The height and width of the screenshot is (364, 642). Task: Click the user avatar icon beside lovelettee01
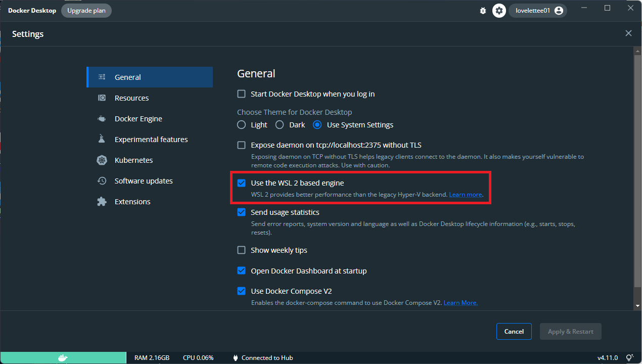coord(559,11)
